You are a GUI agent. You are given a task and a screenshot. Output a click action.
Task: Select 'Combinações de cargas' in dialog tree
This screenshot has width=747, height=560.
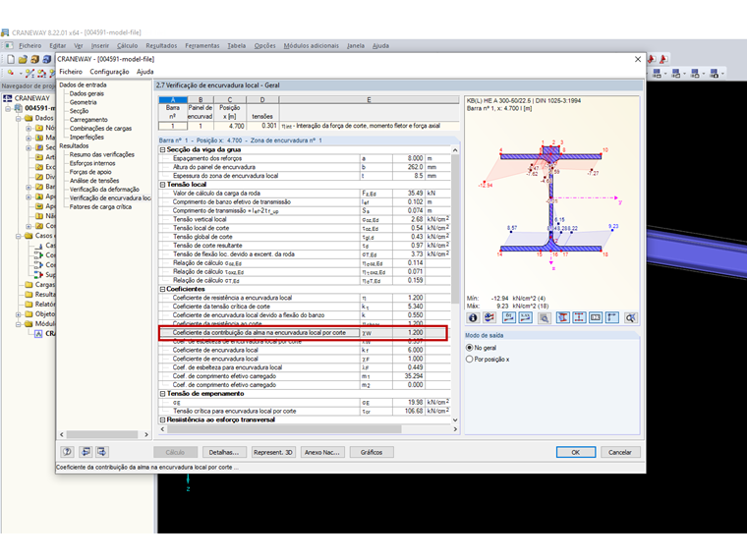(x=100, y=129)
